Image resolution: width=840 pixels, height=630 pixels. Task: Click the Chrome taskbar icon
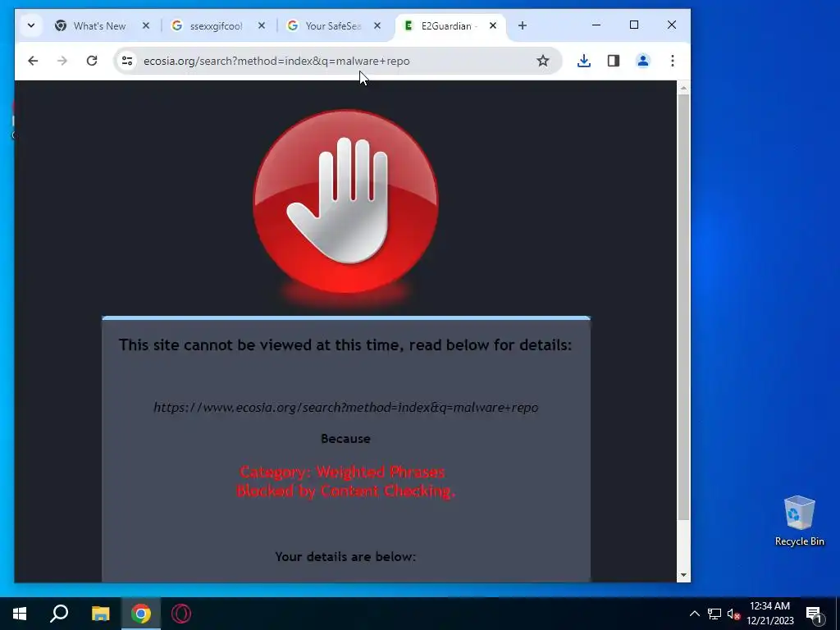(x=141, y=614)
